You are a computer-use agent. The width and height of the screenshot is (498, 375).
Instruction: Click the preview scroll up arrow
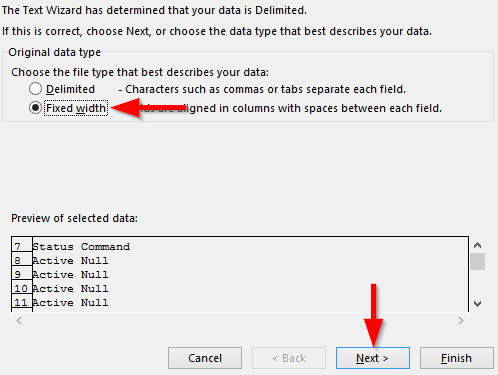click(x=477, y=245)
